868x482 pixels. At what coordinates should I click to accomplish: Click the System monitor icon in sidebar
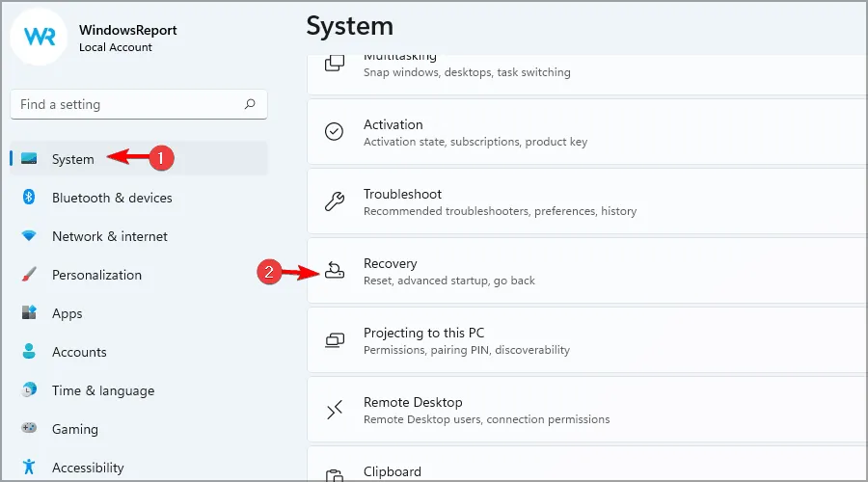[x=29, y=159]
